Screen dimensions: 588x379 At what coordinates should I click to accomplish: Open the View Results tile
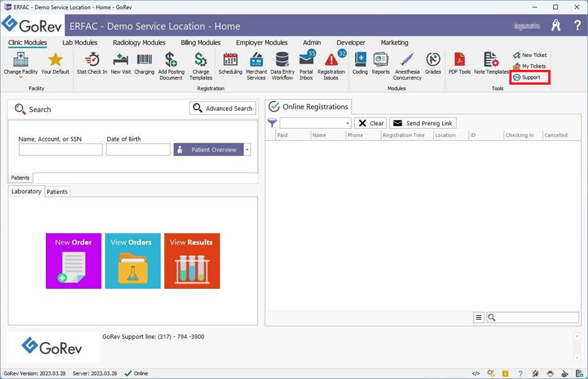pos(192,261)
